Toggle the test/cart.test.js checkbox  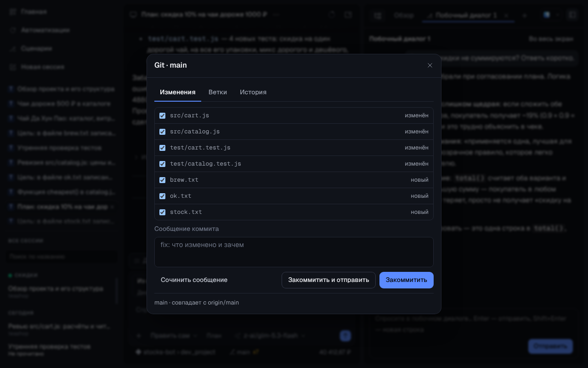tap(162, 148)
